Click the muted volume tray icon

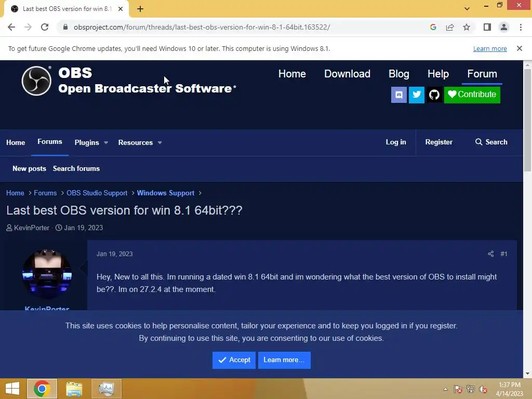click(x=483, y=389)
